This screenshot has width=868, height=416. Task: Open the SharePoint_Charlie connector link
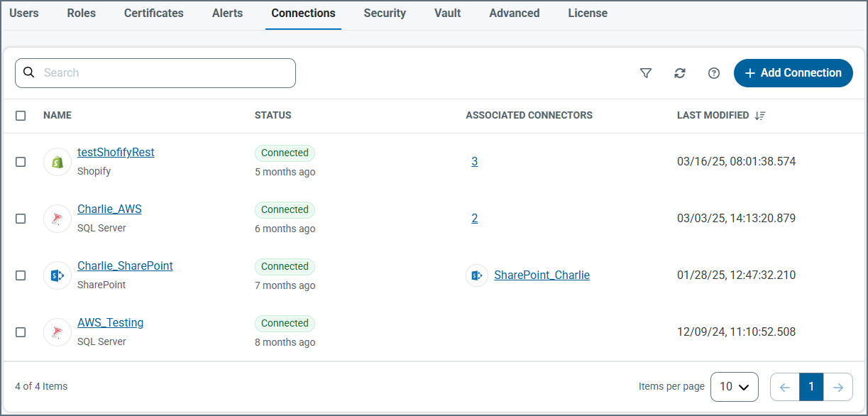click(x=542, y=275)
